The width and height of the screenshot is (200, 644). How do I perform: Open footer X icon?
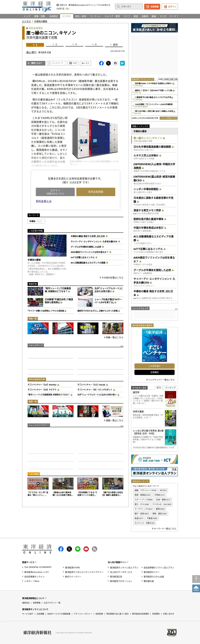[69, 549]
